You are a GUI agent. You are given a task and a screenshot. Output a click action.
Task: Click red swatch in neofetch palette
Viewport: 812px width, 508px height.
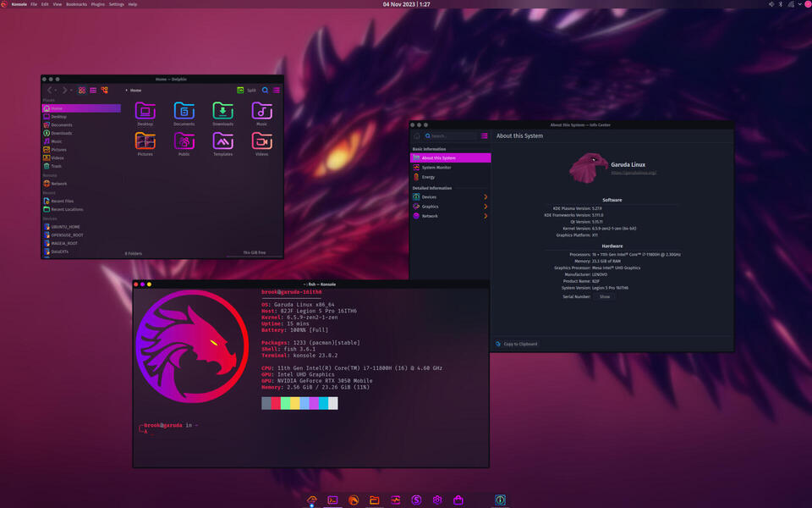pyautogui.click(x=276, y=403)
